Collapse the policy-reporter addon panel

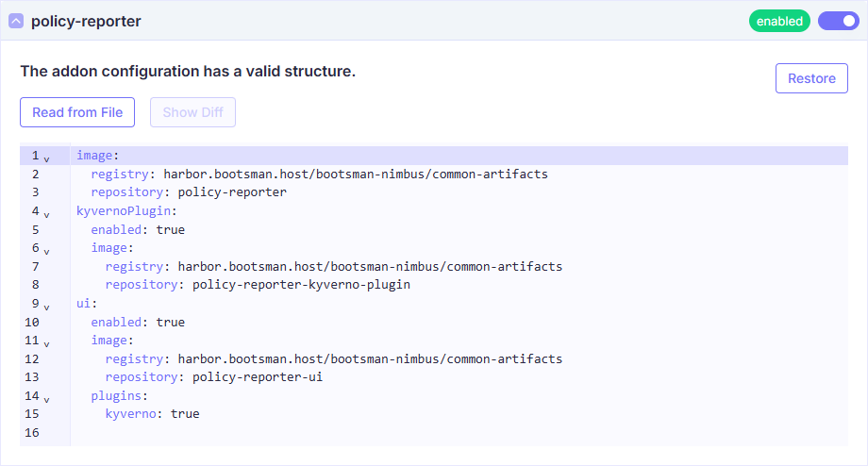click(16, 21)
